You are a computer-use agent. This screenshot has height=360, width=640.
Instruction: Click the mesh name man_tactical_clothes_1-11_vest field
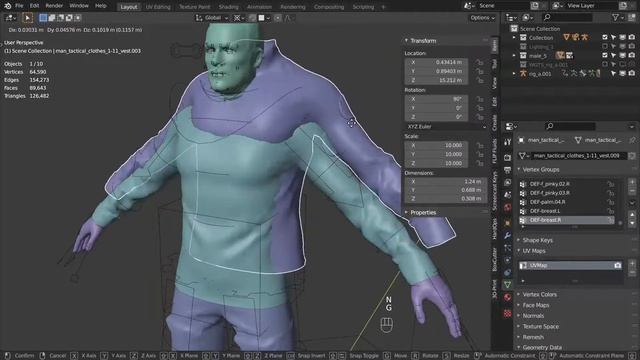click(x=578, y=156)
